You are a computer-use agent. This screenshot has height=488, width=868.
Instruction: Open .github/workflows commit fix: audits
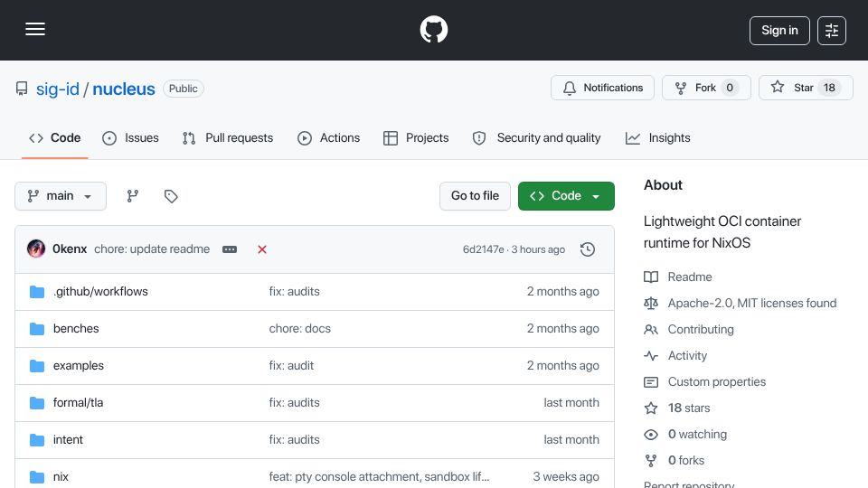coord(294,292)
